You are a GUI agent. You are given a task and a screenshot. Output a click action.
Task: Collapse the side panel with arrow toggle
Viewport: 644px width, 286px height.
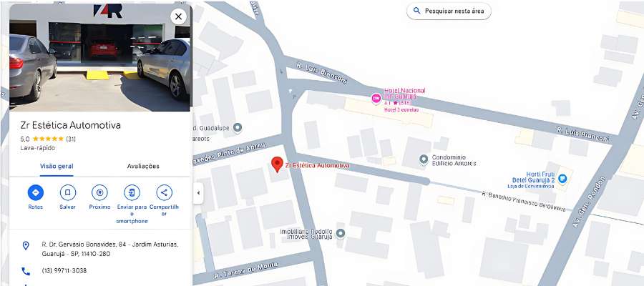click(198, 193)
